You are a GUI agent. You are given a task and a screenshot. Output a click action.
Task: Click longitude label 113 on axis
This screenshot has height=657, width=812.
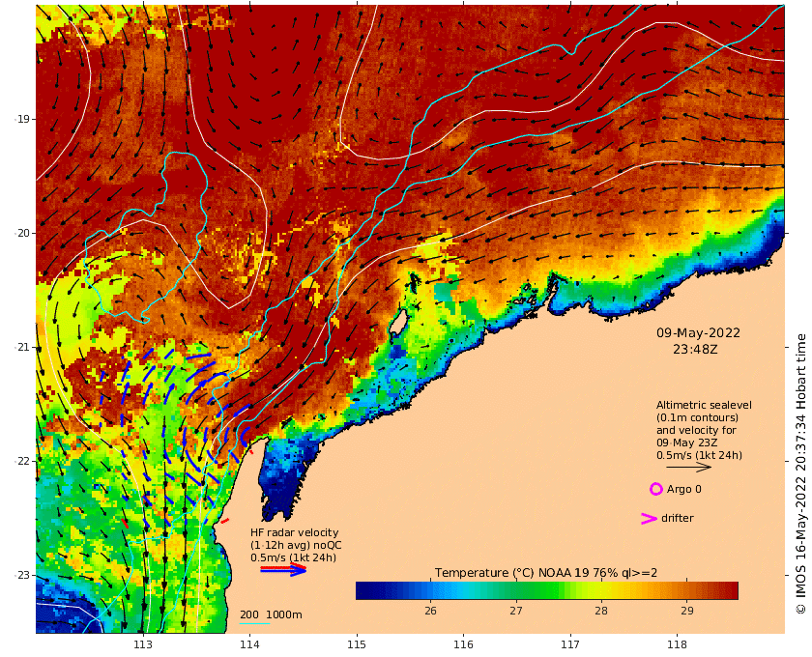point(143,644)
